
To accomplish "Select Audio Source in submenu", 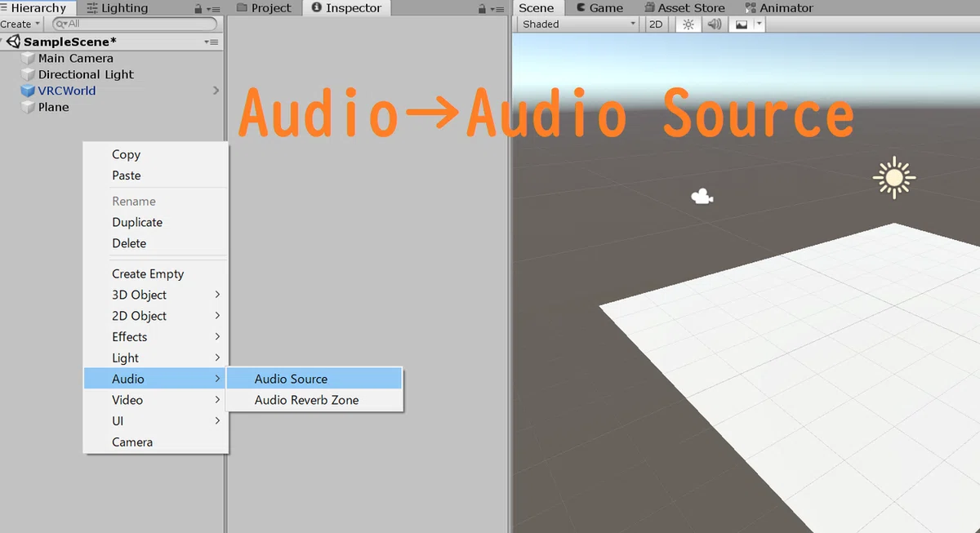I will click(x=314, y=379).
